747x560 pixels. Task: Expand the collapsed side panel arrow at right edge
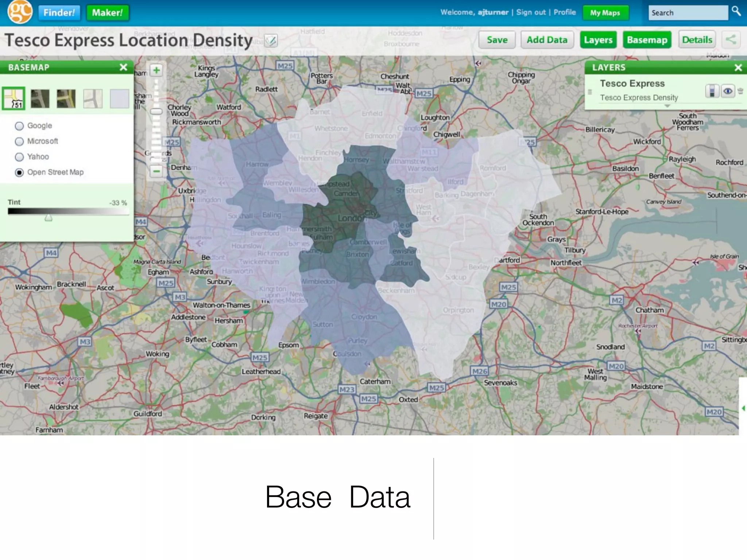[743, 408]
